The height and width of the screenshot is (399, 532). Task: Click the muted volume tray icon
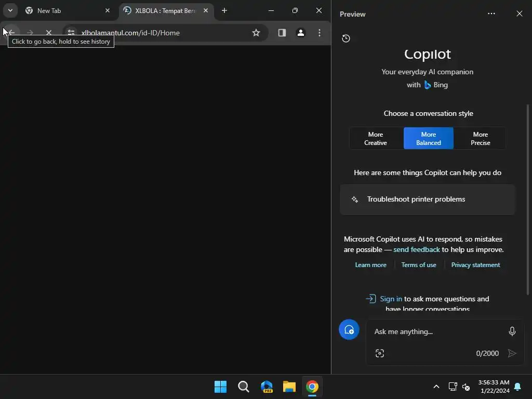click(x=466, y=387)
